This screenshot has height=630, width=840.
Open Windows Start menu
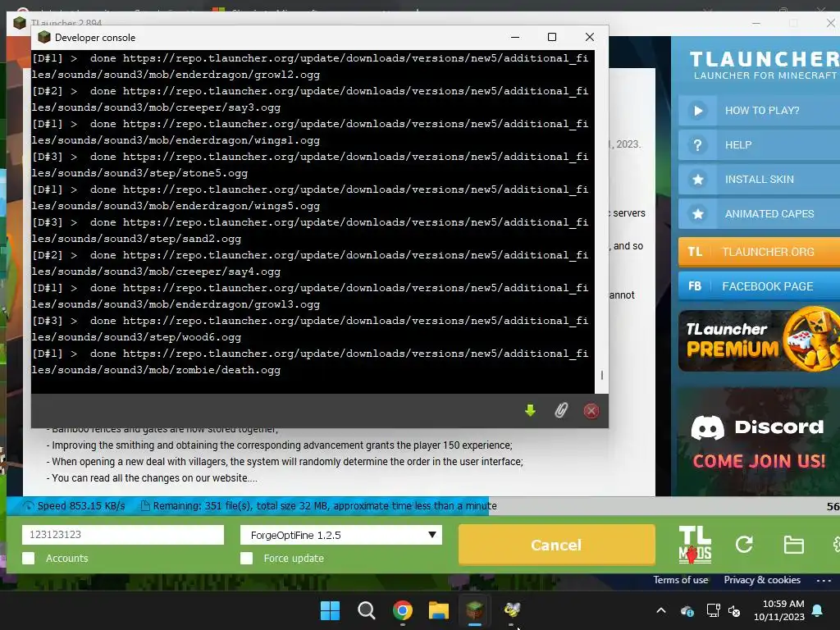coord(330,610)
